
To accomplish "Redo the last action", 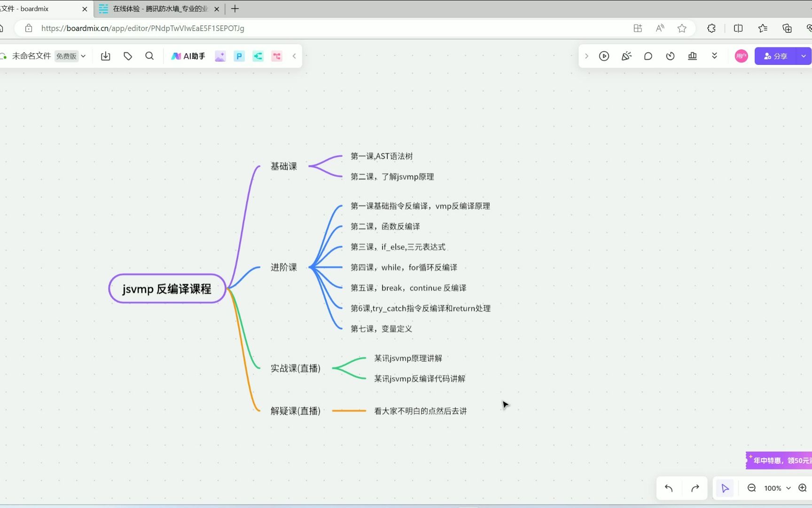I will [695, 488].
